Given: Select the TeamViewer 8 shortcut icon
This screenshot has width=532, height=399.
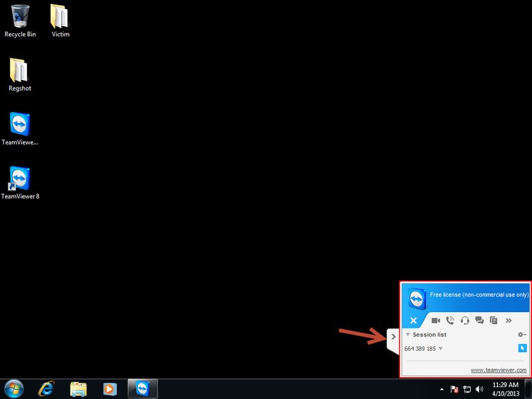Looking at the screenshot, I should coord(20,183).
